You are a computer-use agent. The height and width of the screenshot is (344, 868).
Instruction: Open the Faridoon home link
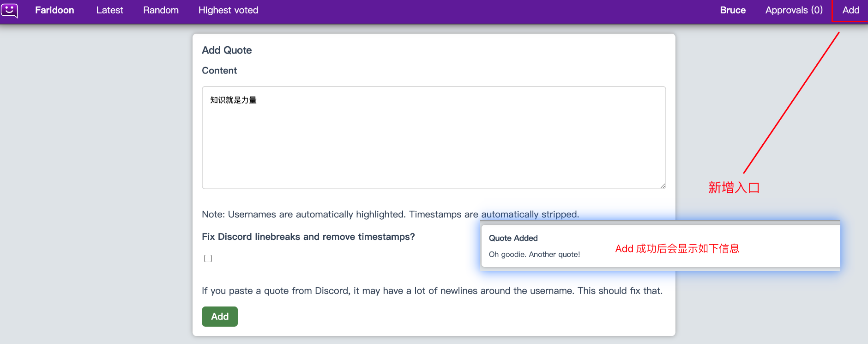pyautogui.click(x=54, y=10)
